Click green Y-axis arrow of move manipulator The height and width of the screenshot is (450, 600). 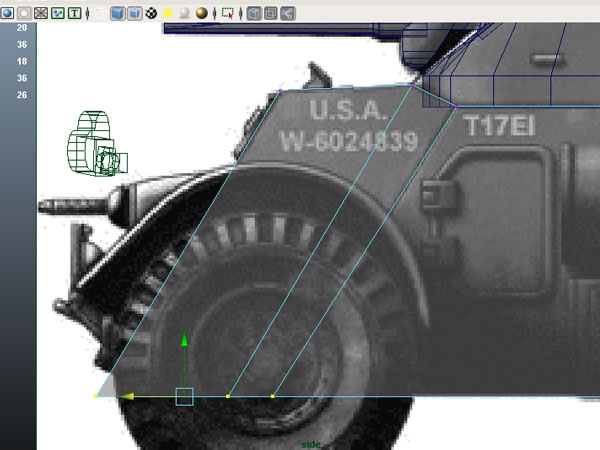(184, 339)
